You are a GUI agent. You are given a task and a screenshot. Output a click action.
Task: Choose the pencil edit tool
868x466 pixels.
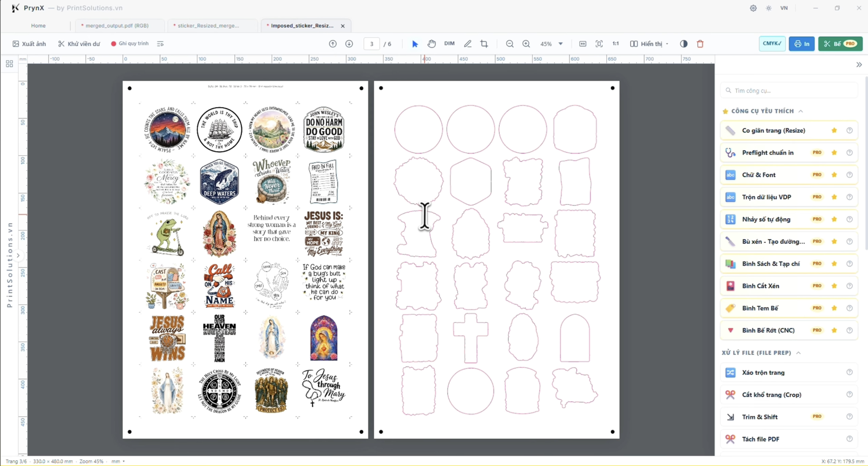click(x=467, y=44)
